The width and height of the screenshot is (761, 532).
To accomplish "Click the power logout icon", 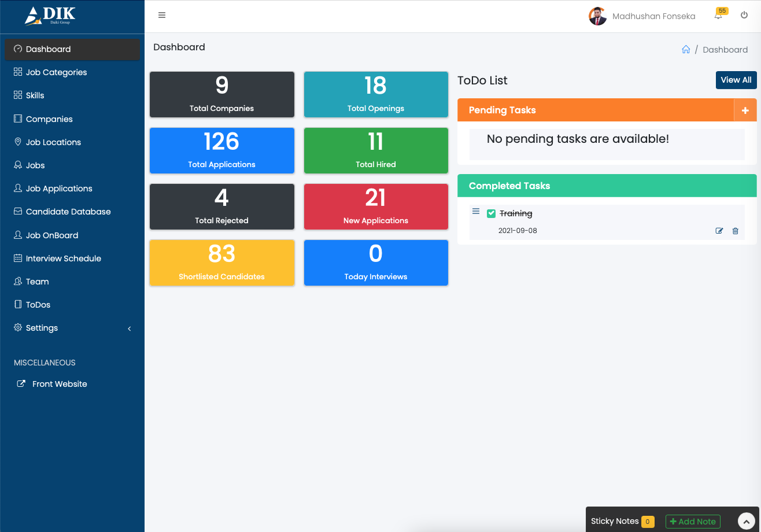I will (744, 16).
